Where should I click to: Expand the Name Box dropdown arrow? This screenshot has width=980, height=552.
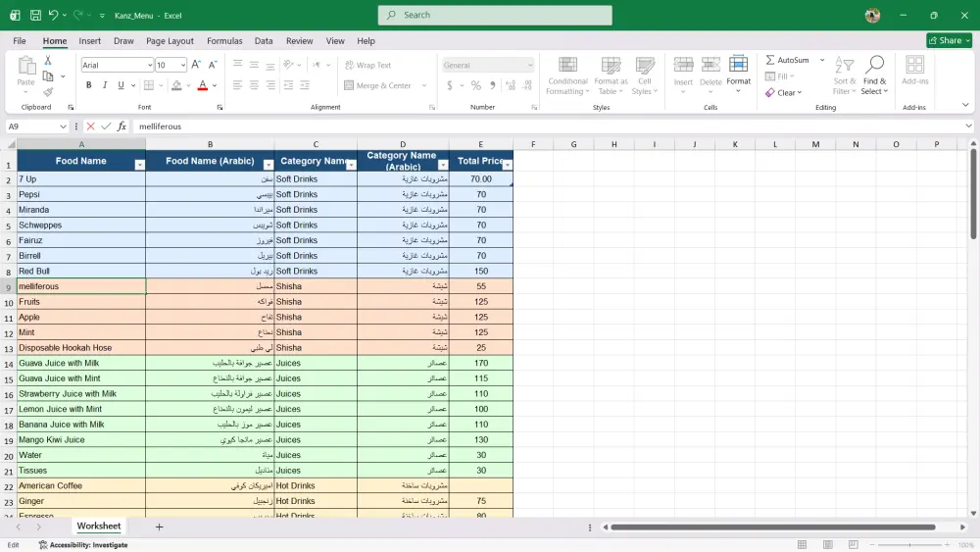(63, 126)
